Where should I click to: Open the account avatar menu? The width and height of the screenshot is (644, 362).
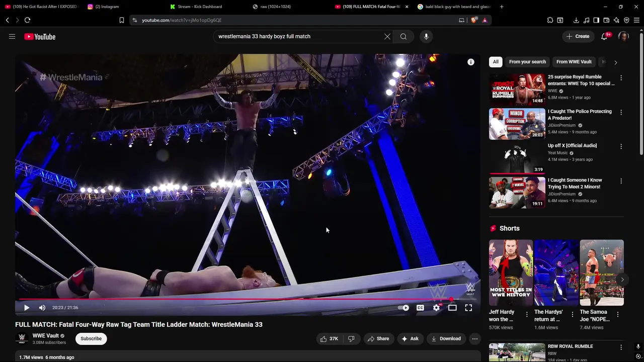click(623, 36)
